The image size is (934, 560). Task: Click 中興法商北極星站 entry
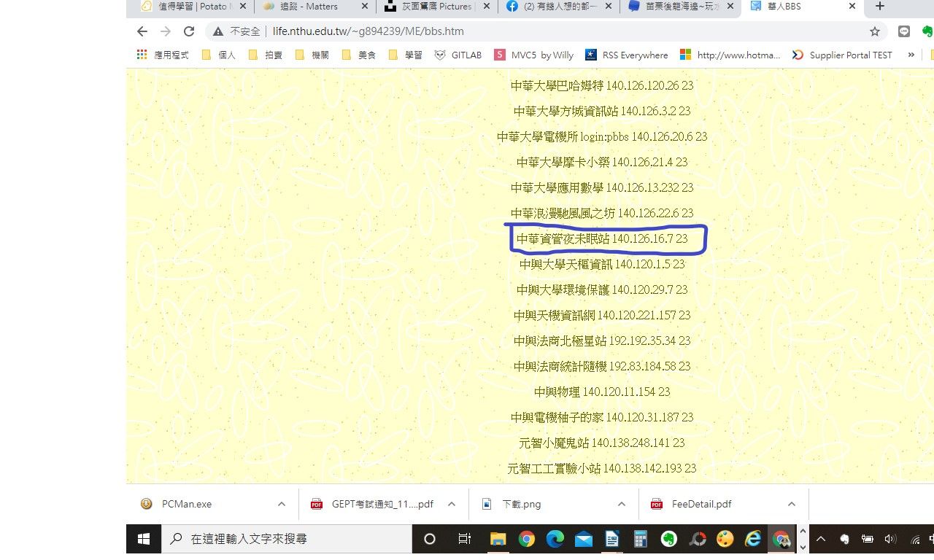coord(602,341)
